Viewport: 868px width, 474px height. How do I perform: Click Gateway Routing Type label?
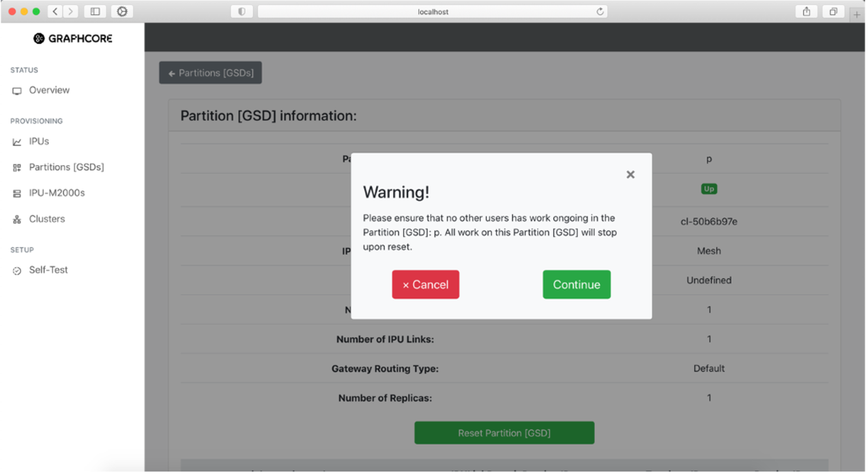click(x=385, y=368)
